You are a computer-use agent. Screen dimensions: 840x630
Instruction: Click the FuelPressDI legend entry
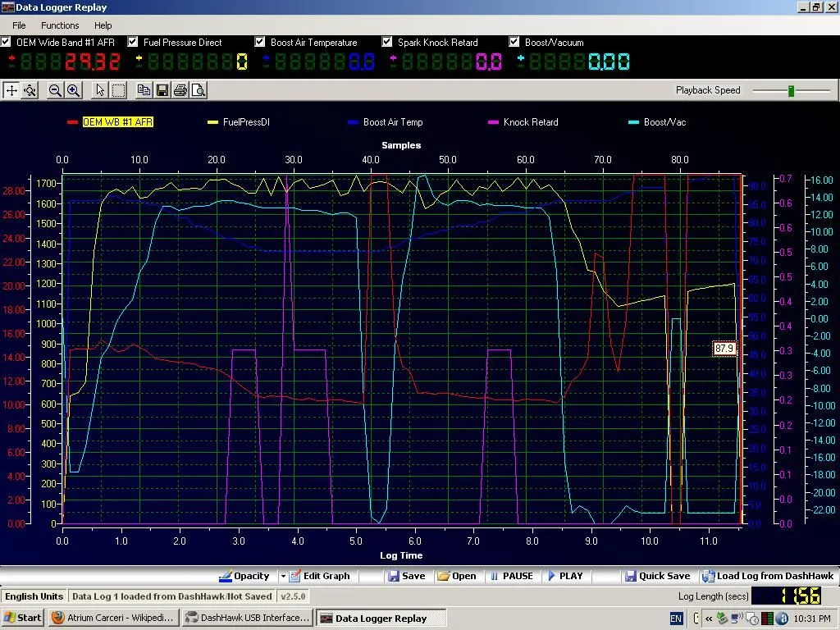click(x=239, y=122)
